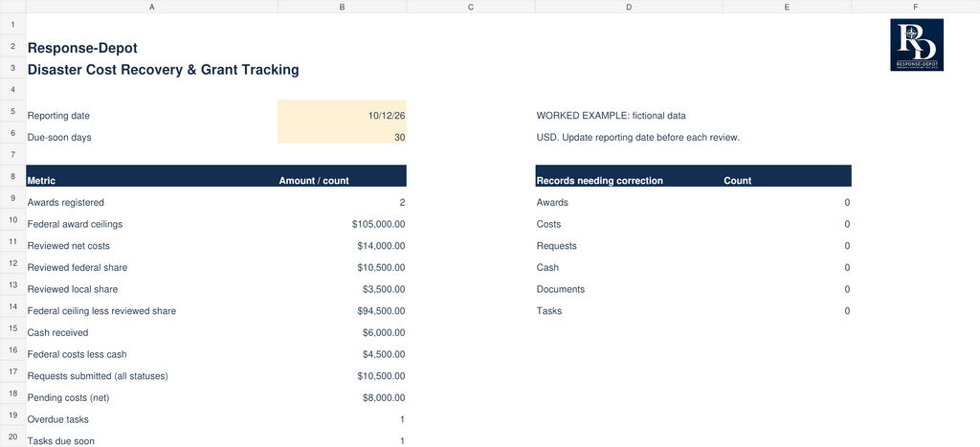This screenshot has height=447, width=980.
Task: Click the Requests correction row label
Action: pyautogui.click(x=556, y=246)
